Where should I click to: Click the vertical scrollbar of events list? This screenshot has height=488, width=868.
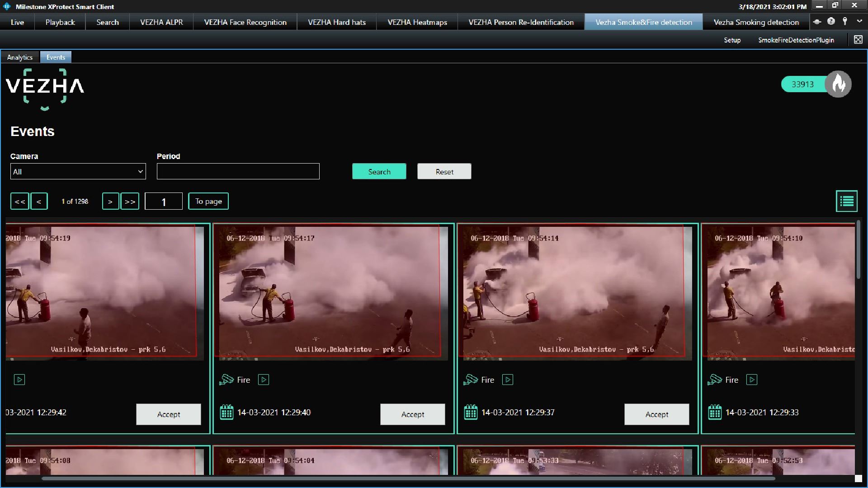tap(858, 249)
